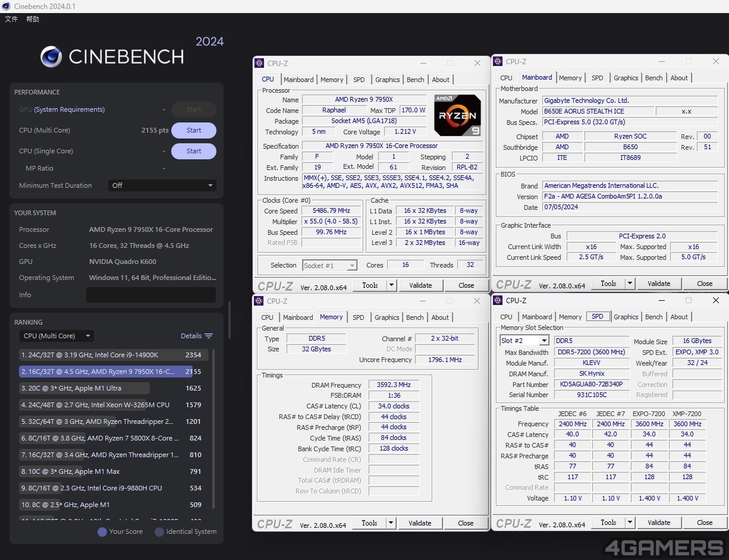The width and height of the screenshot is (729, 560).
Task: Click the Cinebench sphere logo
Action: 51,56
